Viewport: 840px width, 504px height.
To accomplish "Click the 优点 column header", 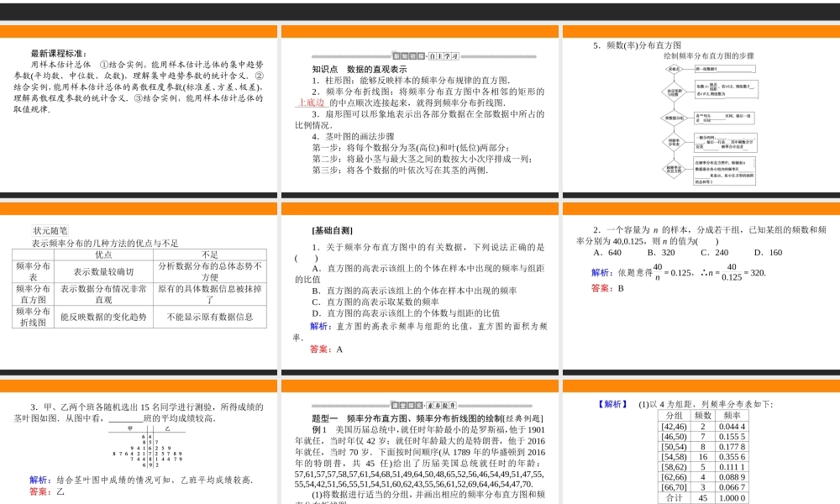I will [103, 255].
